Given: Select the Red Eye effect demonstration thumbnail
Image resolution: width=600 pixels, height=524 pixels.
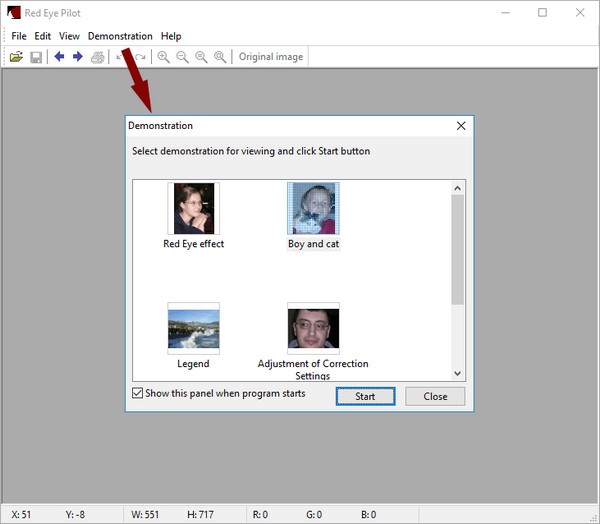Looking at the screenshot, I should (x=193, y=208).
